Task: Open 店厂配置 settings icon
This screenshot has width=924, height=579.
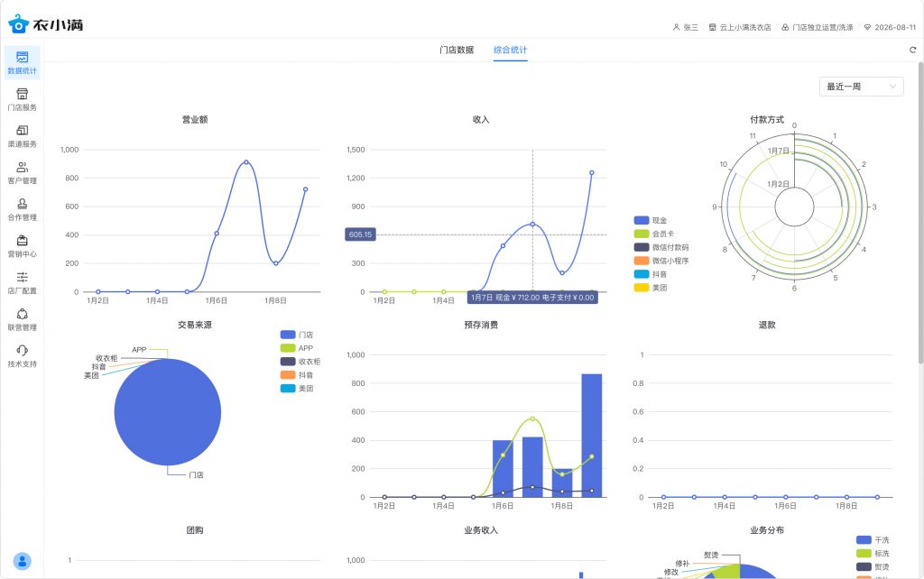Action: [x=22, y=278]
